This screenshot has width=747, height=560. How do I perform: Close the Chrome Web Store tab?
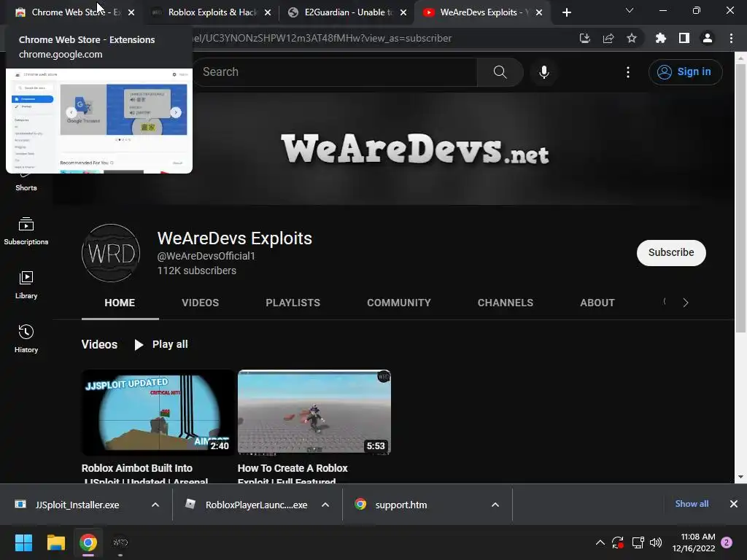pyautogui.click(x=131, y=12)
